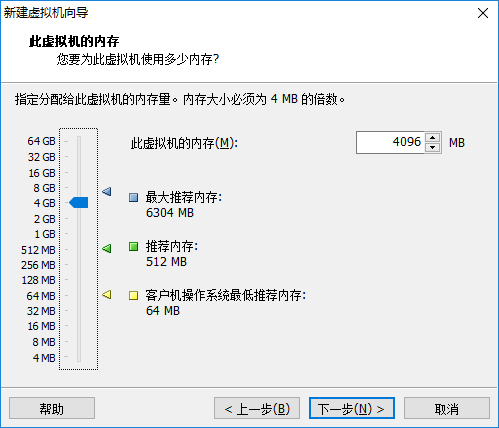The image size is (499, 428).
Task: Proceed with 下一步(N) button
Action: pyautogui.click(x=352, y=408)
